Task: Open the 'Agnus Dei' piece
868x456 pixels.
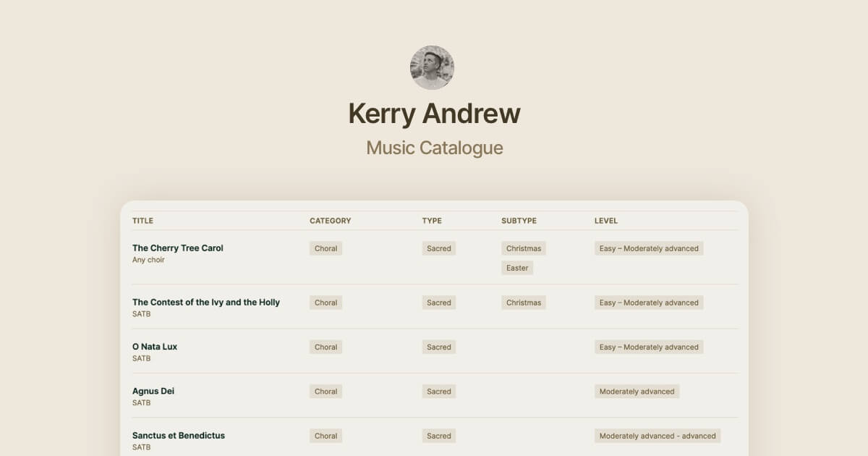Action: pos(153,390)
